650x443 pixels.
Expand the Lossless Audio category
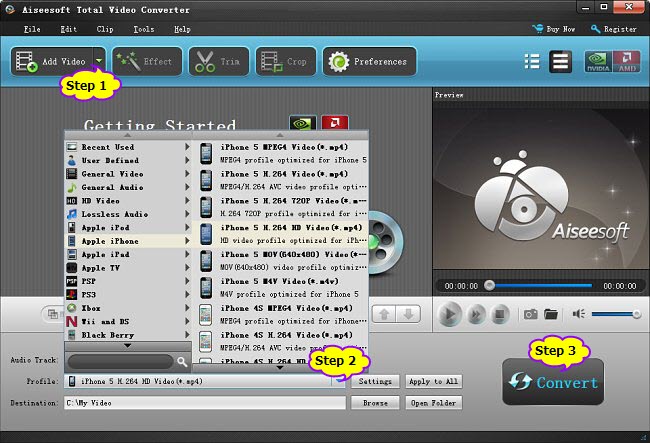[x=128, y=214]
